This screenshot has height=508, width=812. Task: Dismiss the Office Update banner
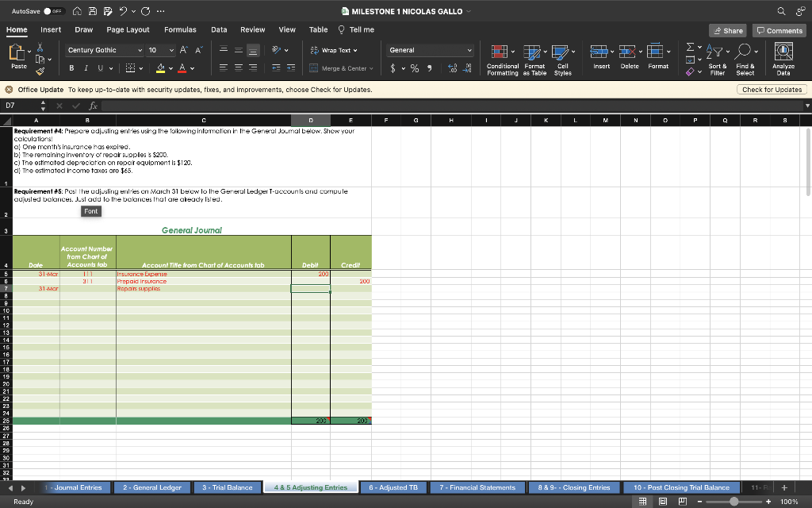point(9,90)
